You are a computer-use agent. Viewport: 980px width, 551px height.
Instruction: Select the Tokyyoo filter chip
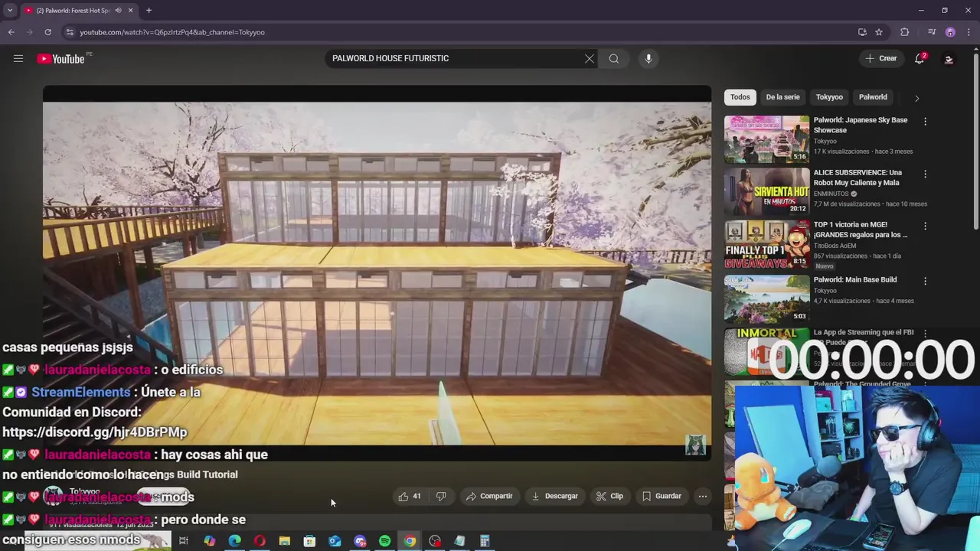829,97
